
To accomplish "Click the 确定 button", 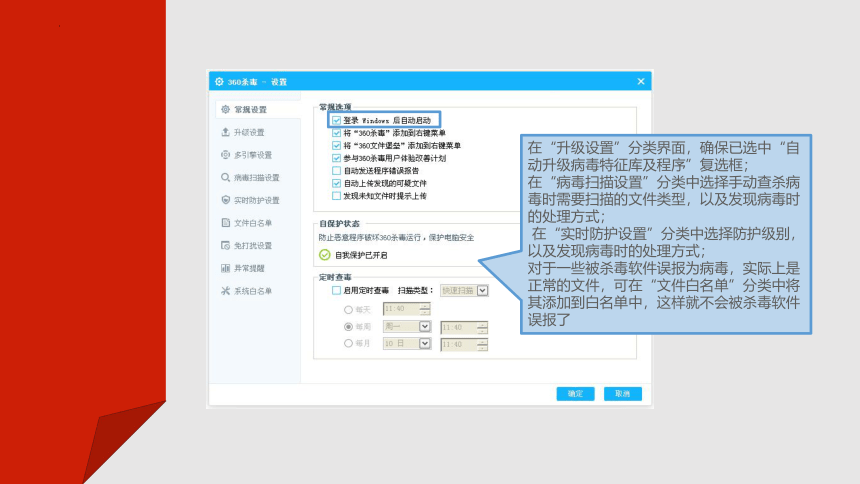I will (x=575, y=393).
